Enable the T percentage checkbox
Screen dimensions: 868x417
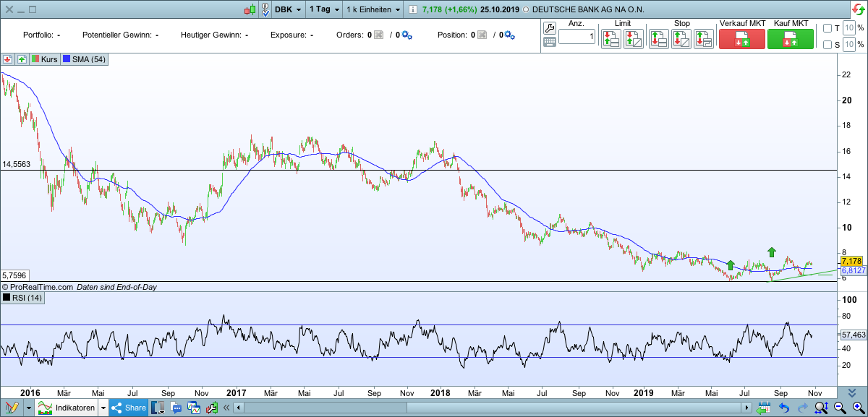827,28
